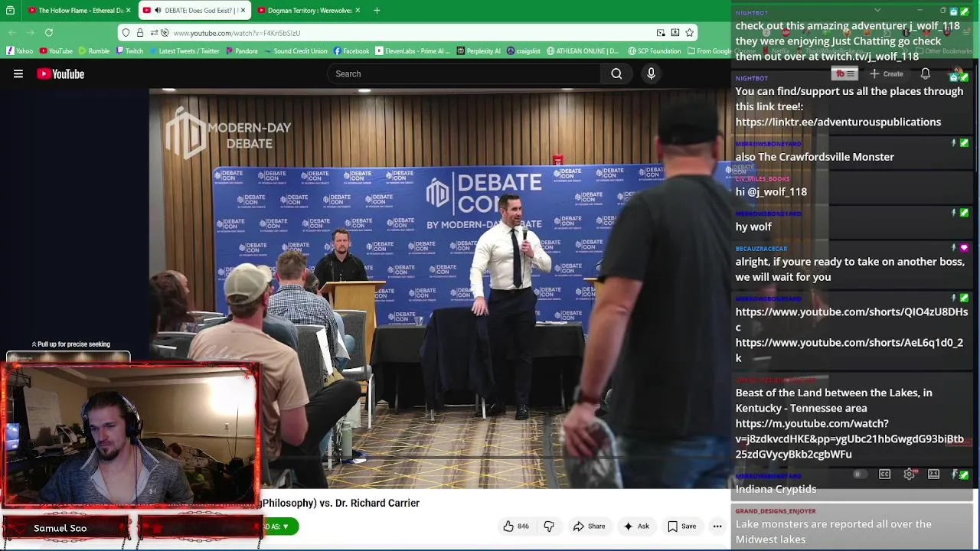Click the debate video player area
The image size is (980, 551).
coord(440,289)
